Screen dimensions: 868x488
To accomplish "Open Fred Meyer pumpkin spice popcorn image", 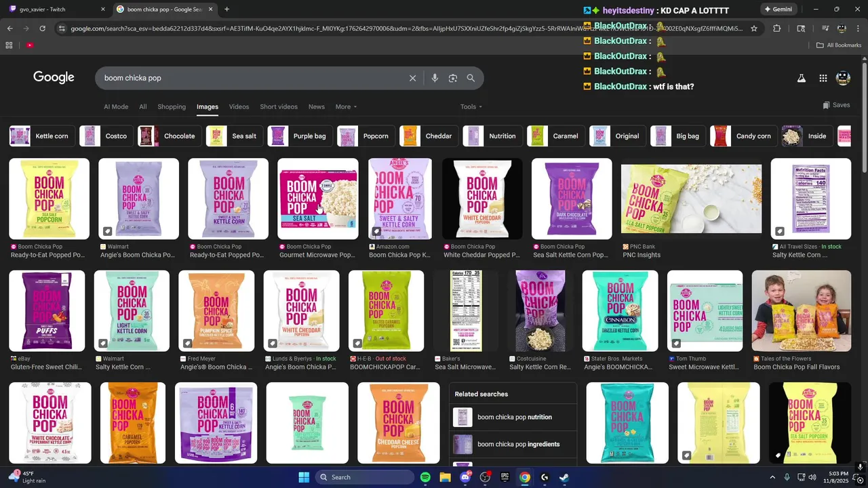I will [216, 310].
